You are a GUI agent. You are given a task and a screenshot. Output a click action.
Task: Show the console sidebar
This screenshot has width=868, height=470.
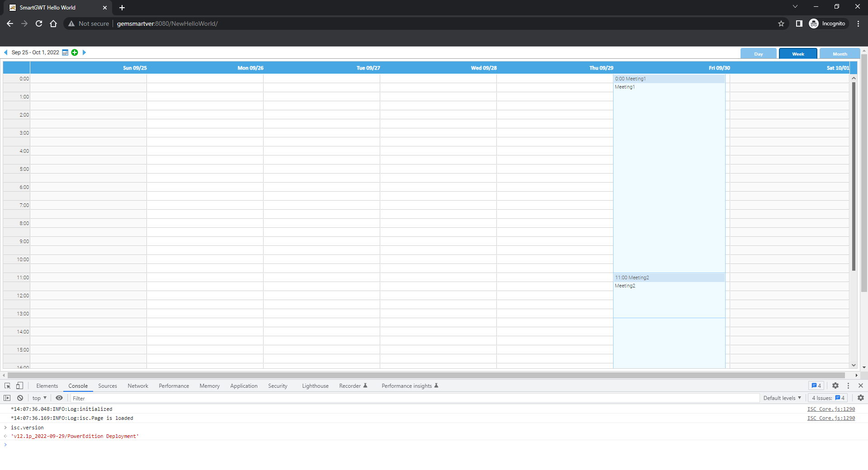[x=7, y=398]
